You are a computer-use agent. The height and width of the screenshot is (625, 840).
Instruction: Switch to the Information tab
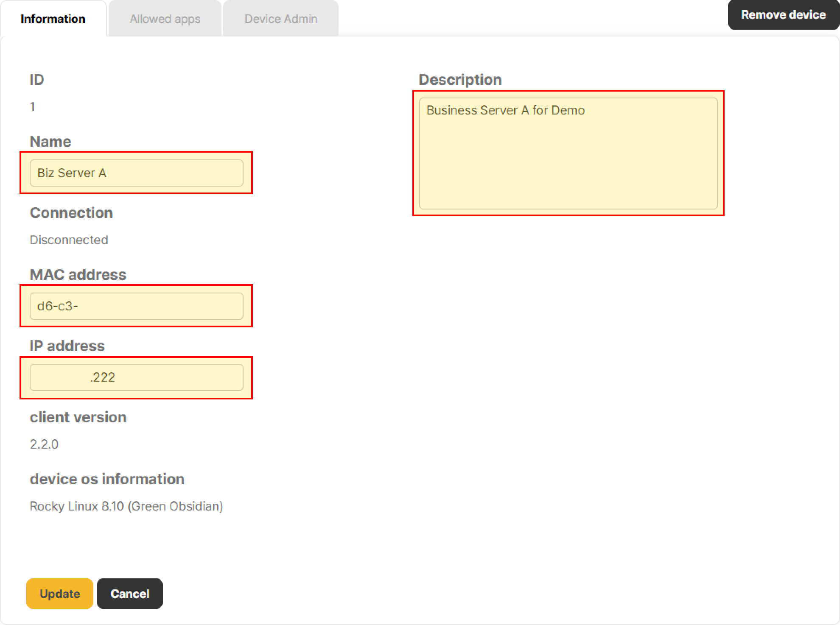53,19
